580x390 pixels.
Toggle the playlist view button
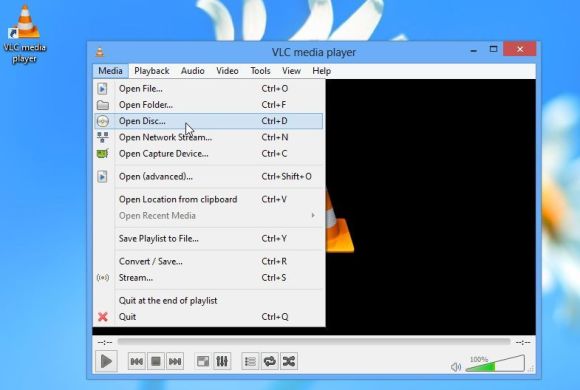point(250,361)
